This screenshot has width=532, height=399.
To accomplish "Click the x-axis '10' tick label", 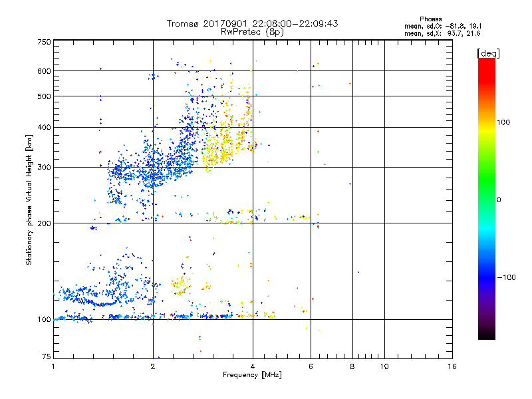I will coord(384,366).
